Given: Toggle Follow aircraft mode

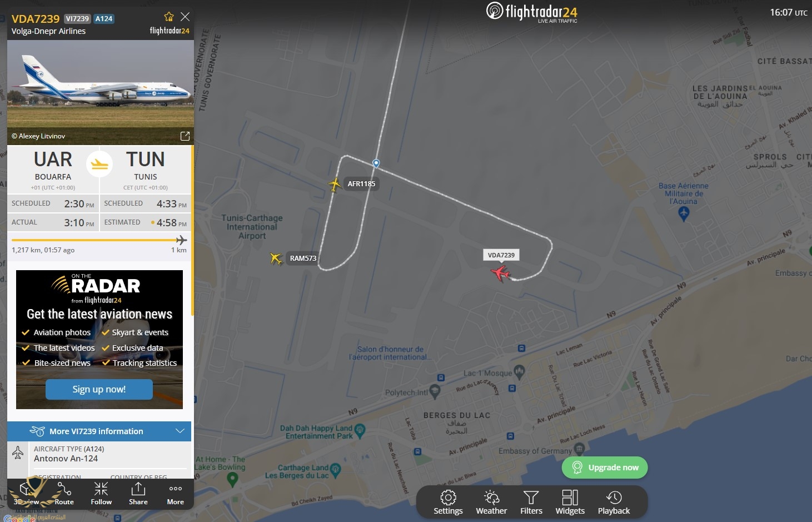Looking at the screenshot, I should [x=101, y=494].
